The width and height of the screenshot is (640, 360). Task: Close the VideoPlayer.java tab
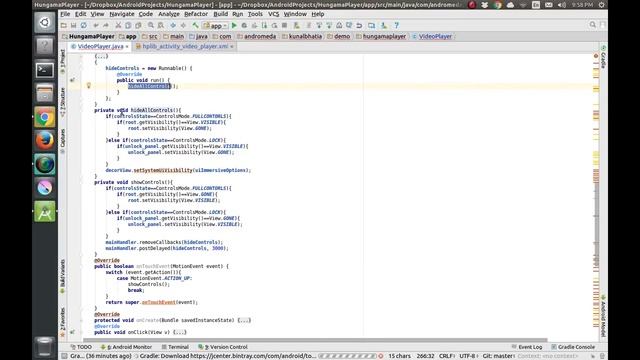click(x=127, y=47)
